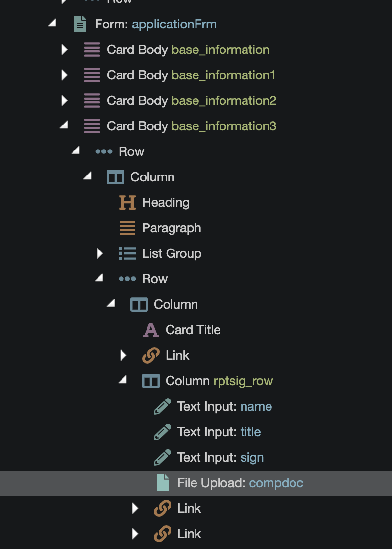Image resolution: width=392 pixels, height=549 pixels.
Task: Select the Paragraph tree item
Action: [x=171, y=228]
